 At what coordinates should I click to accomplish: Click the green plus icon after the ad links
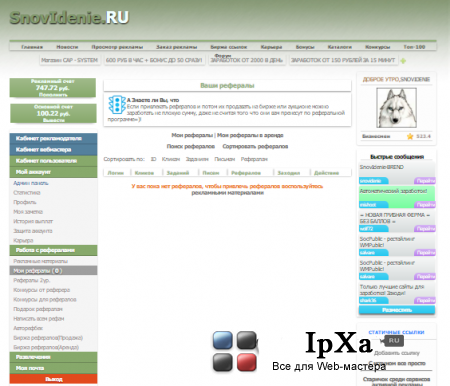(403, 61)
